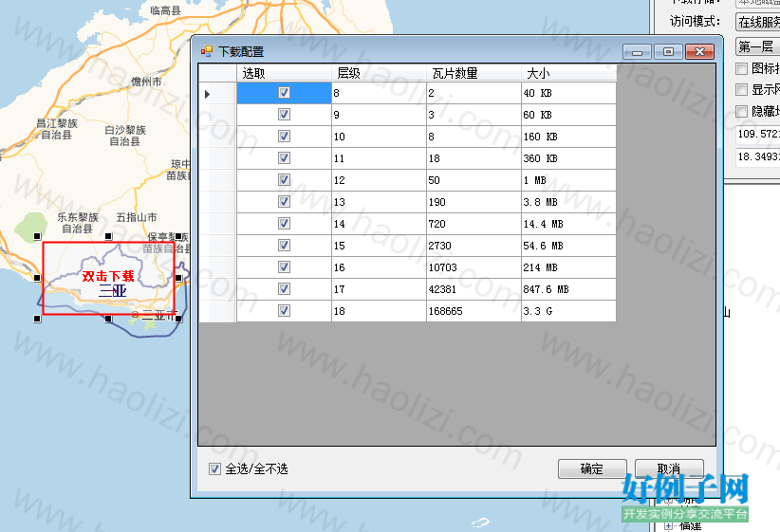
Task: Toggle the 图标 checkbox in right panel
Action: pyautogui.click(x=742, y=68)
